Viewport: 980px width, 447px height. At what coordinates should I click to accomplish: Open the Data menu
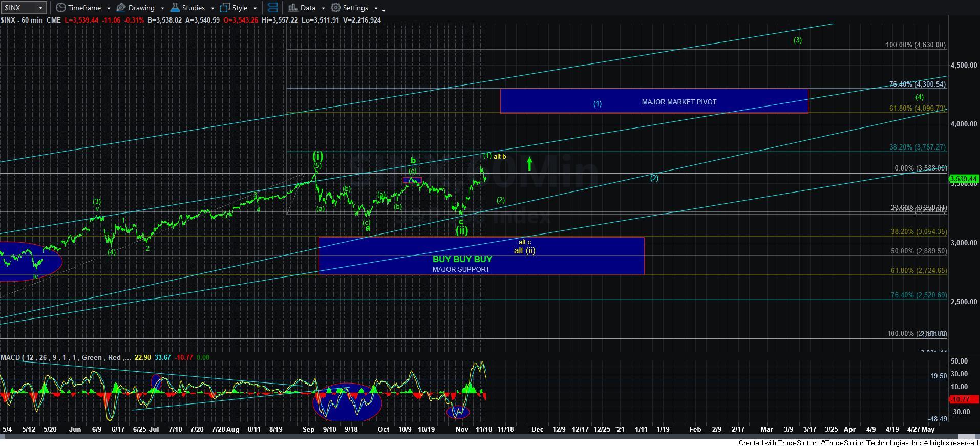pos(307,8)
